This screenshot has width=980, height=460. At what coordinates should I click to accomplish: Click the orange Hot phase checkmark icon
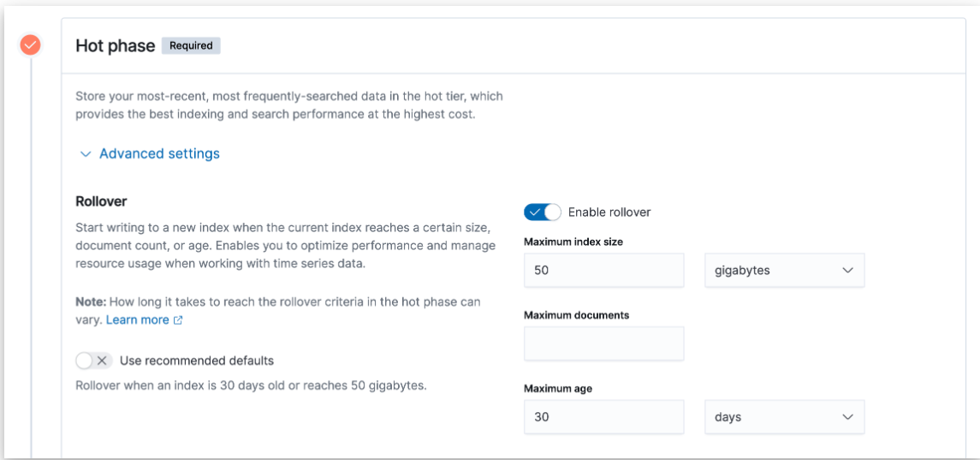[x=31, y=45]
